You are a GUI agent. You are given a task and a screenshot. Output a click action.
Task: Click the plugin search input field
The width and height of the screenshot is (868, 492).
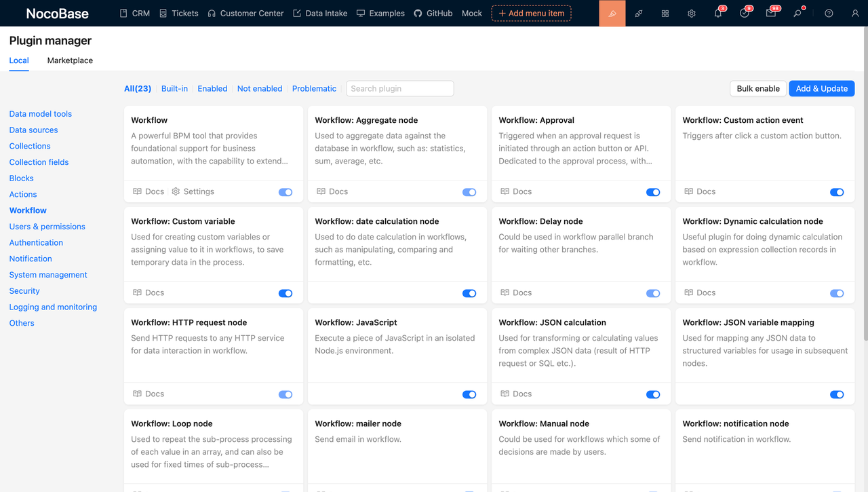pos(399,88)
